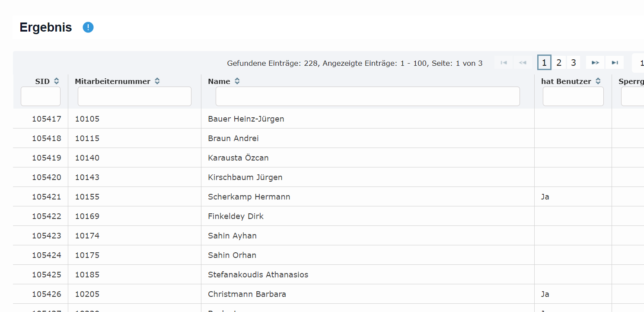
Task: Open page 2 of results
Action: pyautogui.click(x=559, y=63)
